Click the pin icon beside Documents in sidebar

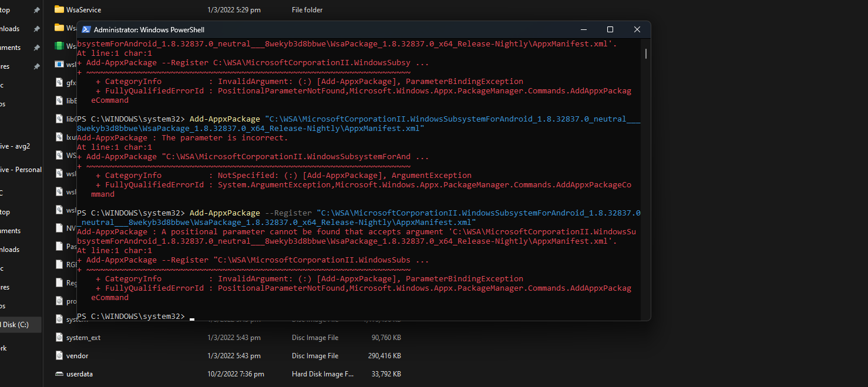[x=36, y=48]
